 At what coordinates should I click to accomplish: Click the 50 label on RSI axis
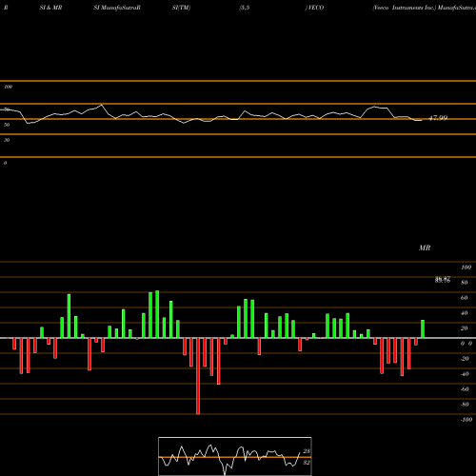(7, 125)
